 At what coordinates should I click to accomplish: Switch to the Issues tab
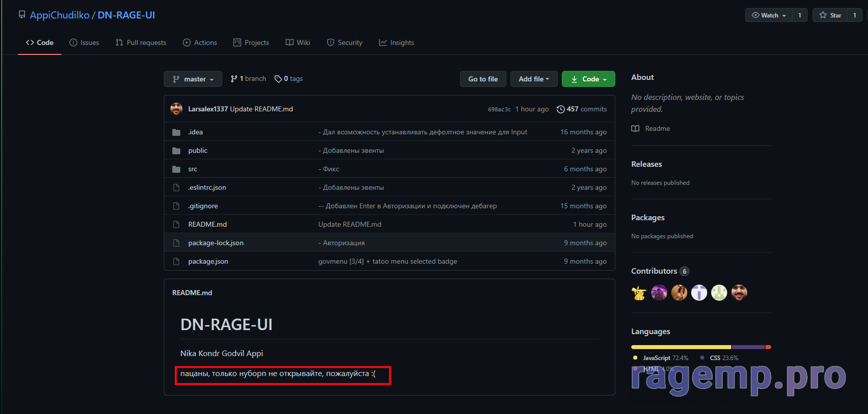84,43
